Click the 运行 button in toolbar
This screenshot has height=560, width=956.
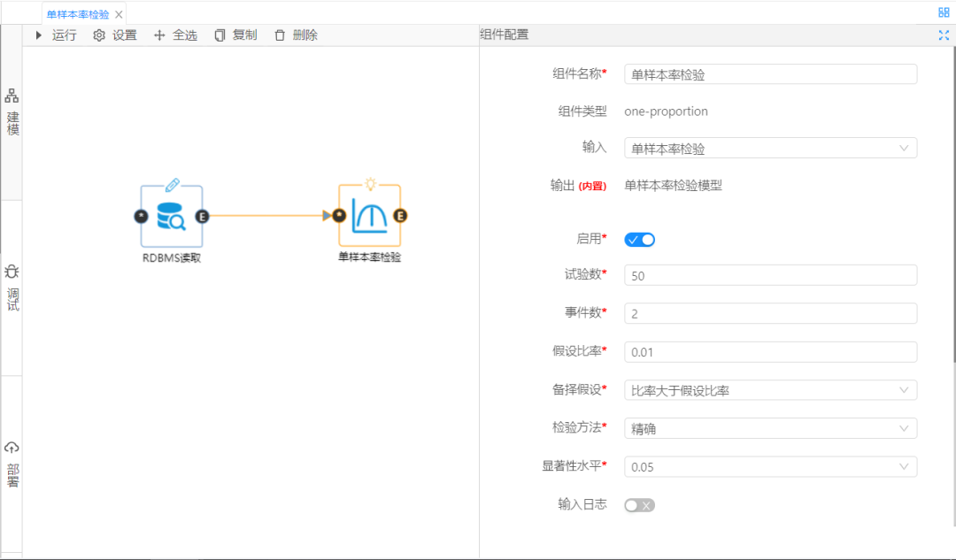tap(56, 35)
